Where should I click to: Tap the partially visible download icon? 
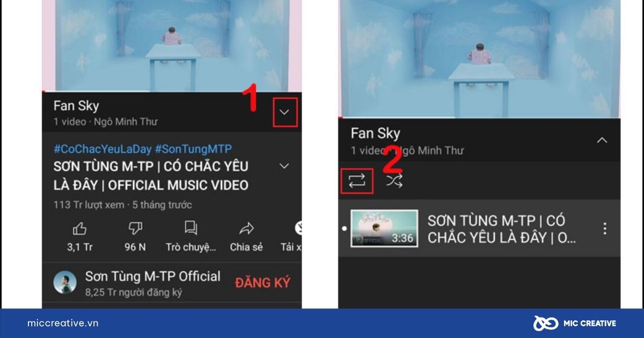(x=297, y=229)
